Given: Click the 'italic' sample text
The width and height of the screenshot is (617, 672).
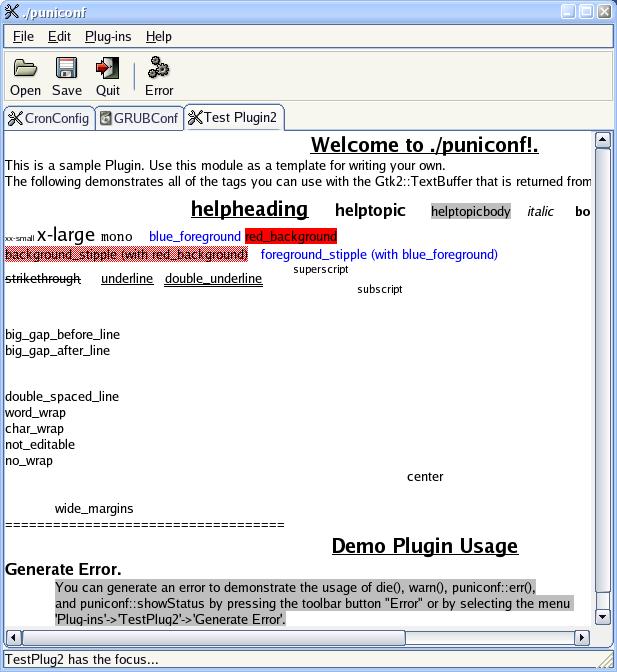Looking at the screenshot, I should pyautogui.click(x=540, y=211).
